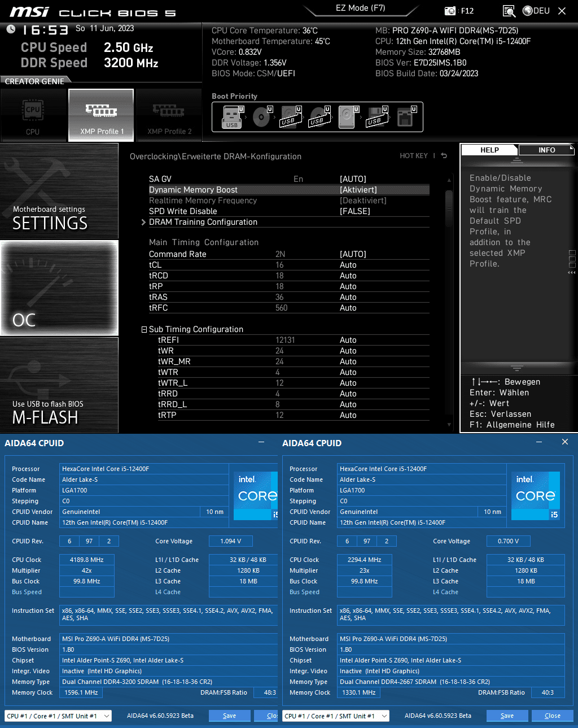Click the screenshot camera icon labeled F12

[450, 11]
